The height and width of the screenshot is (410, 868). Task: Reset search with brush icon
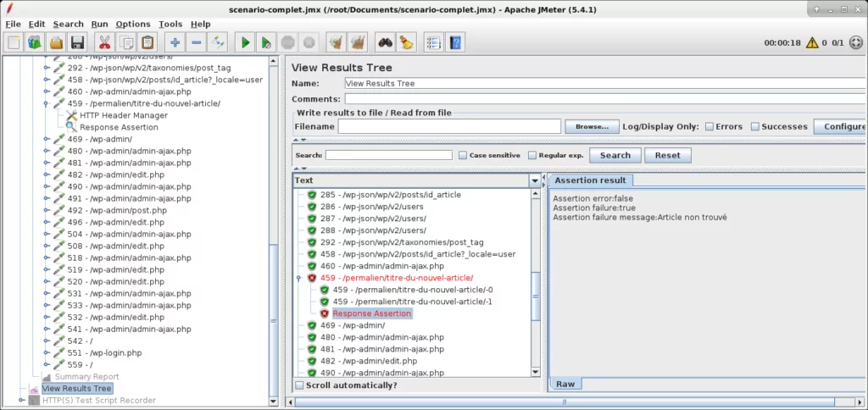coord(406,42)
